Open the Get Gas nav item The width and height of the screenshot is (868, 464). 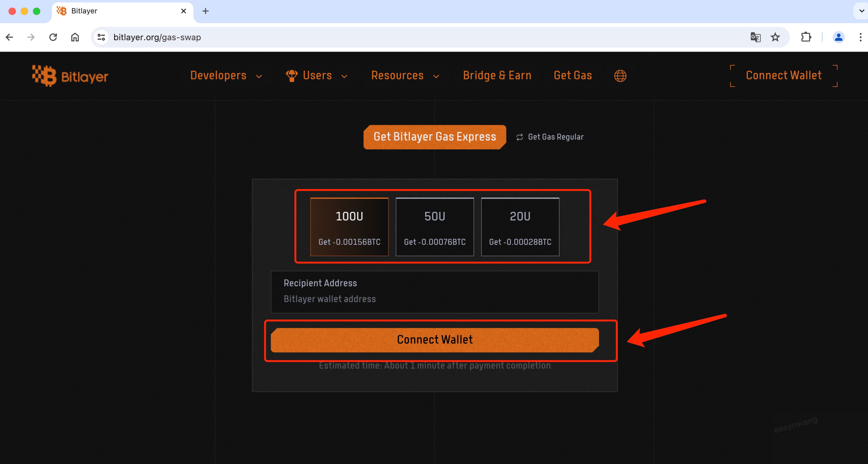[x=572, y=75]
